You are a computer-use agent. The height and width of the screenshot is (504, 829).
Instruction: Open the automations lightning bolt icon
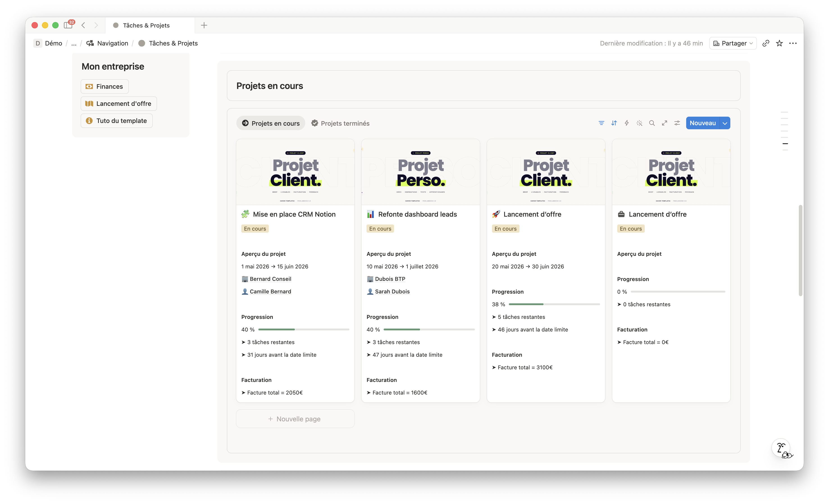626,123
